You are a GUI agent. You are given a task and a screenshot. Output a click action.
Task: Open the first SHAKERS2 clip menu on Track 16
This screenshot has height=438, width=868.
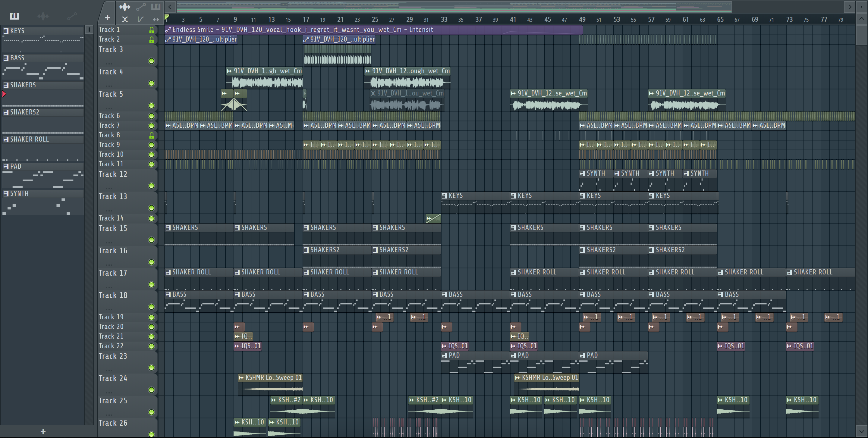pyautogui.click(x=306, y=250)
